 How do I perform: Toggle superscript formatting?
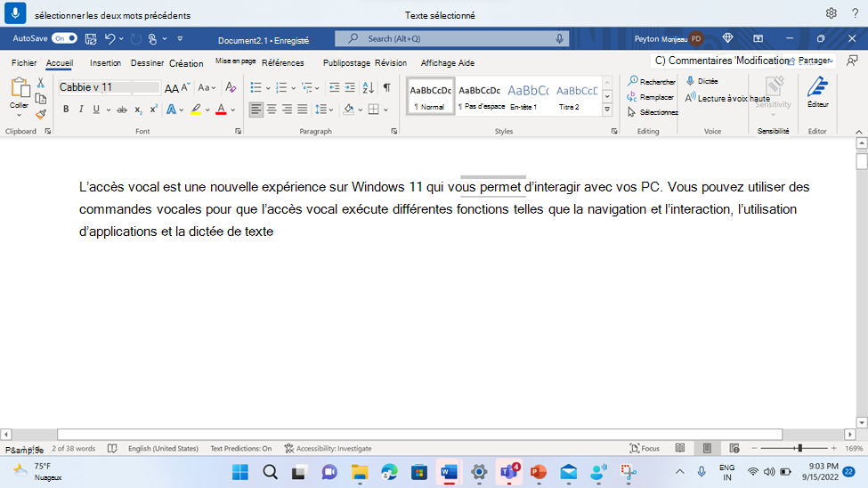point(153,109)
